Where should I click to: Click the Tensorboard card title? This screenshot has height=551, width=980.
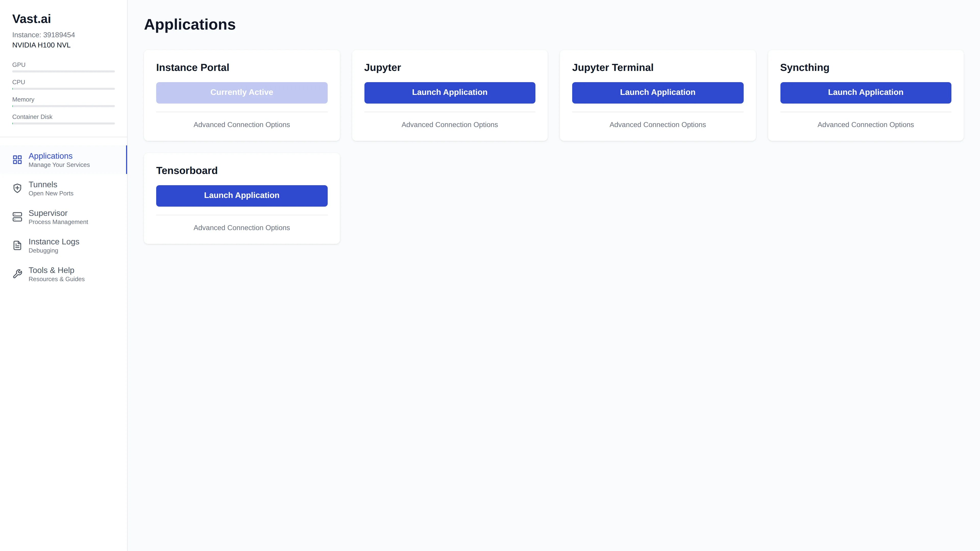click(187, 170)
